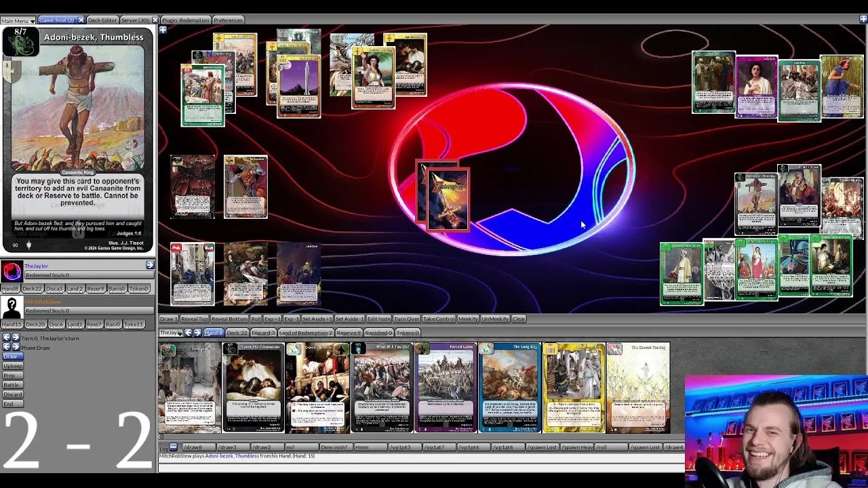The width and height of the screenshot is (868, 488).
Task: Click the battle card in the center arena
Action: tap(447, 200)
